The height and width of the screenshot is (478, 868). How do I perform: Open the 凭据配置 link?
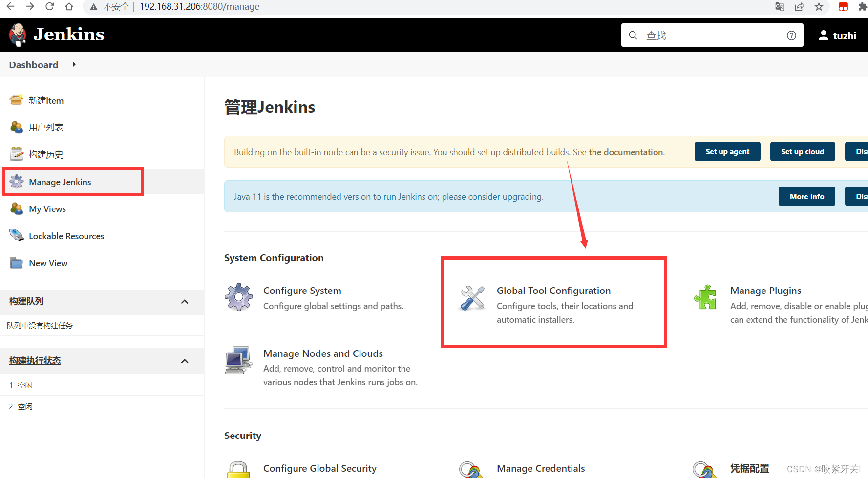(749, 468)
